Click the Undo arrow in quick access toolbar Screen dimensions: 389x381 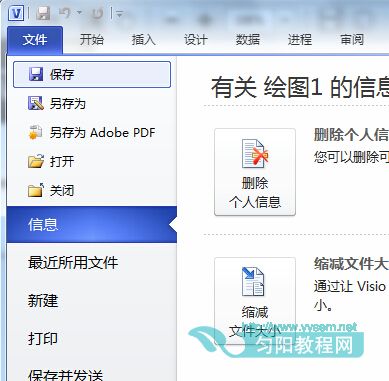[x=65, y=13]
